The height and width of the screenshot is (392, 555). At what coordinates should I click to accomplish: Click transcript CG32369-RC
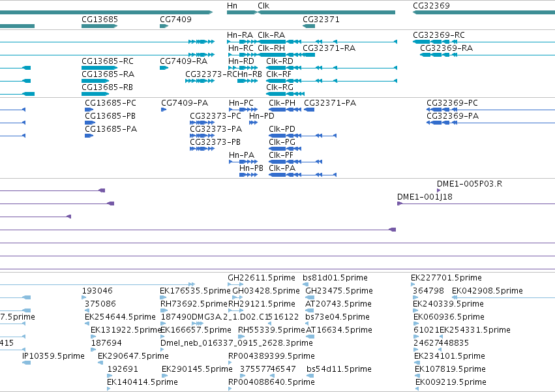tap(483, 42)
